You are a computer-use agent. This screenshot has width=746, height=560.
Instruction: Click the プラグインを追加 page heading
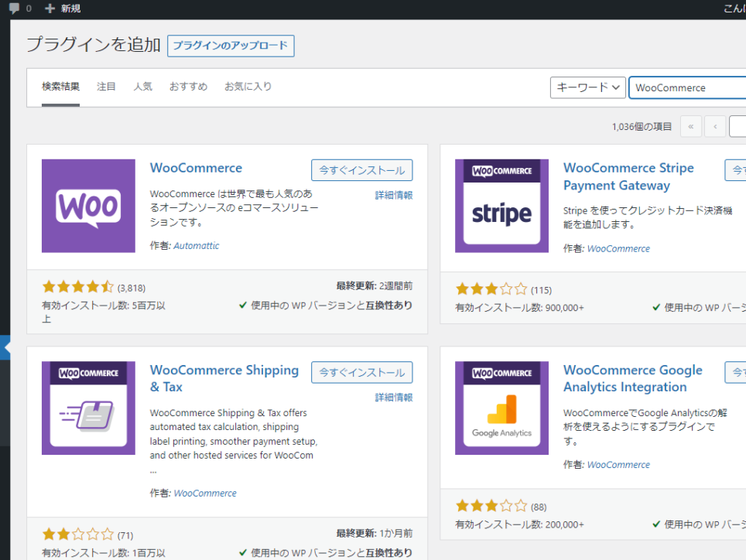(x=94, y=45)
